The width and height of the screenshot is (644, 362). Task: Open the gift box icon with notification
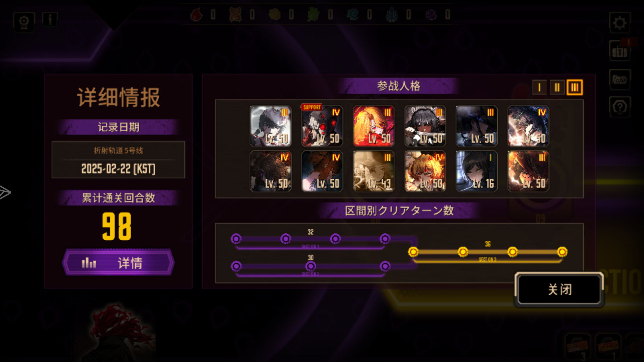pyautogui.click(x=620, y=51)
